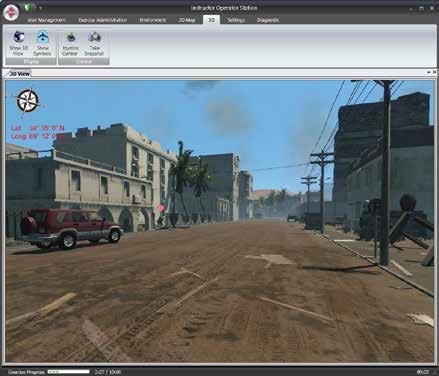Open the round application menu logo
The image size is (439, 376).
pos(11,13)
